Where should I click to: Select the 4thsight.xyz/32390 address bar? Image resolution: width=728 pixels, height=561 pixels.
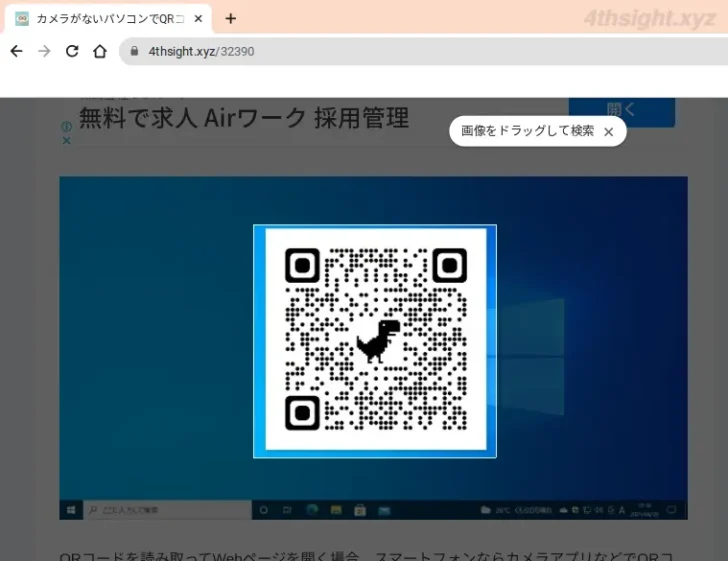[423, 52]
